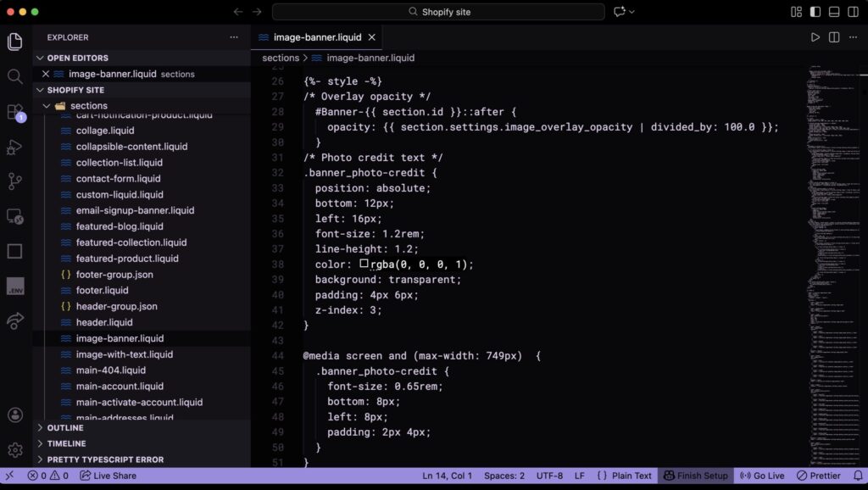Screen dimensions: 868x490
Task: Open the Extensions view
Action: pos(14,111)
